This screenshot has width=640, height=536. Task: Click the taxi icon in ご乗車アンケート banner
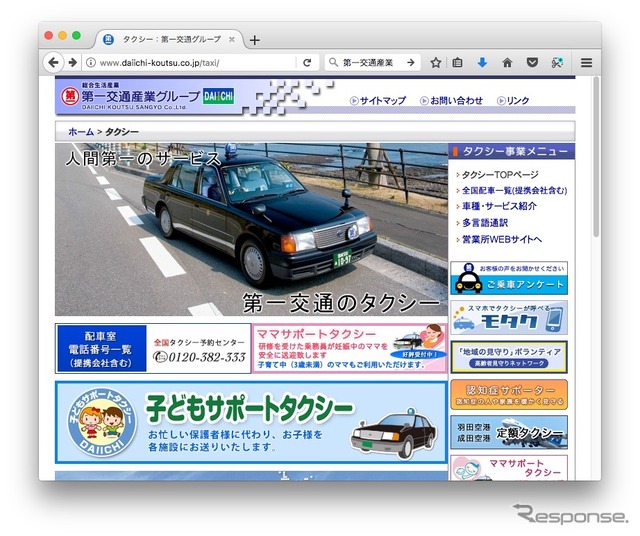pyautogui.click(x=469, y=279)
